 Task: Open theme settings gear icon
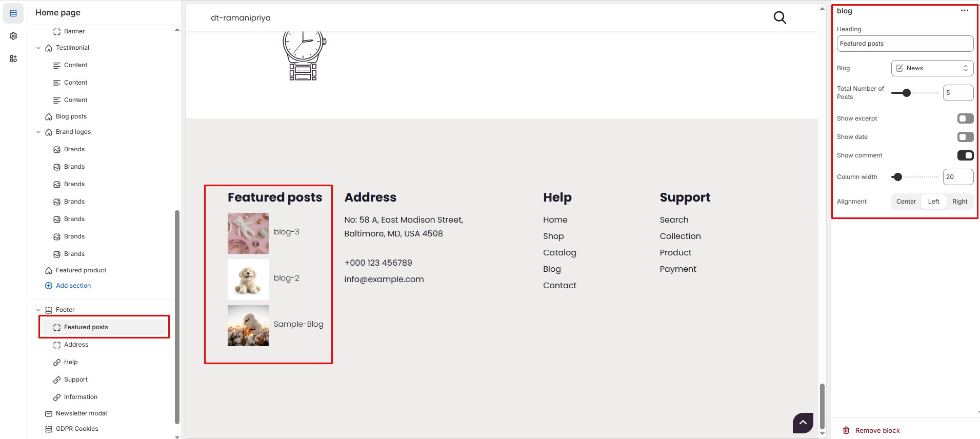click(13, 36)
